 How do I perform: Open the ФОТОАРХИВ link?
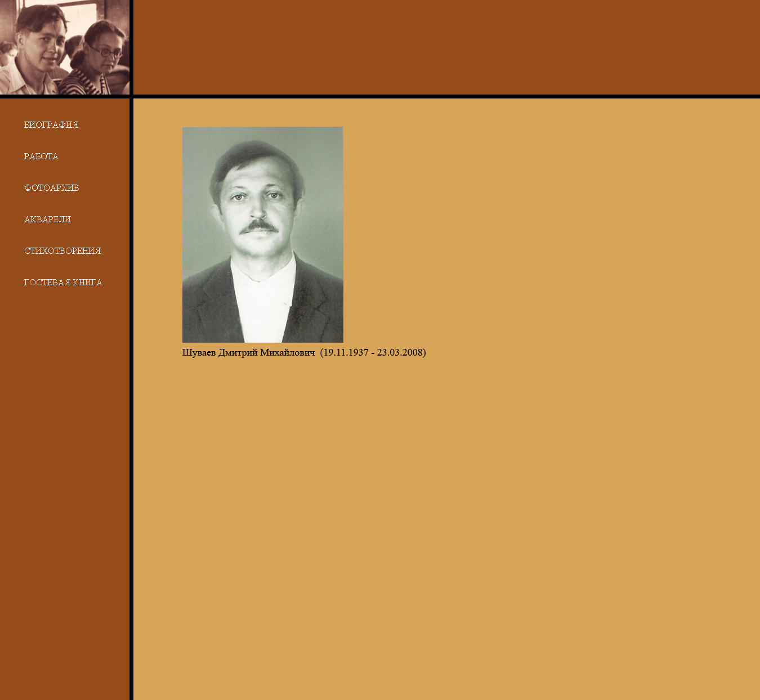coord(51,188)
